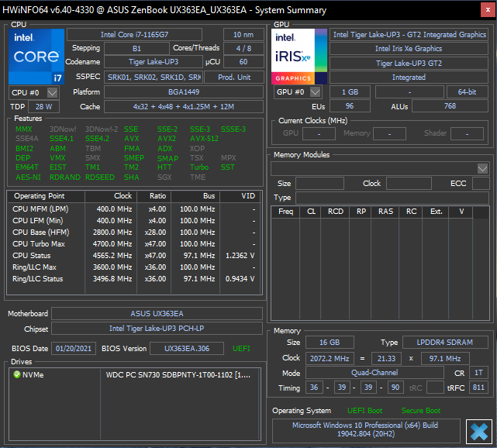Click the LPDDR4 SDRAM type value

445,342
